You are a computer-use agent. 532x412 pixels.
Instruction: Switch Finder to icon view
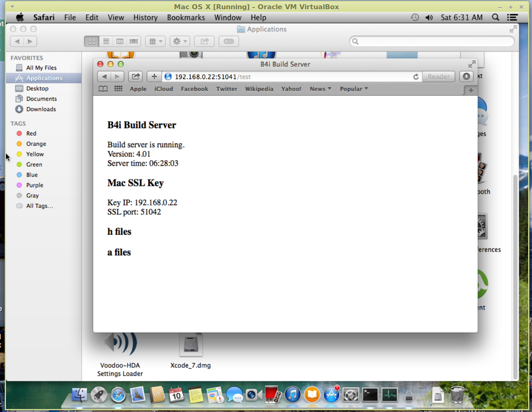(92, 41)
